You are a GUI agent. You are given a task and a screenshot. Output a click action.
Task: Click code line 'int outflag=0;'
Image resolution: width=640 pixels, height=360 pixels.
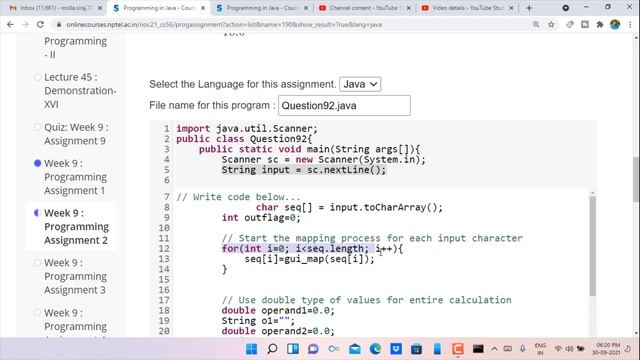261,218
